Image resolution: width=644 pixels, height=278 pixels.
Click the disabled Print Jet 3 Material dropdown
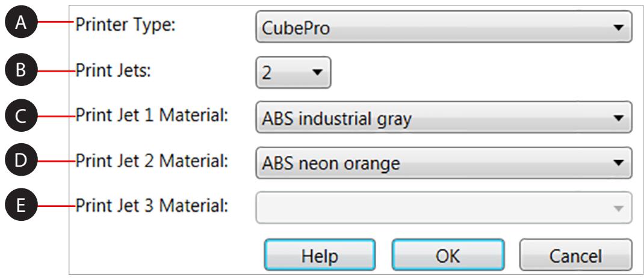[443, 208]
